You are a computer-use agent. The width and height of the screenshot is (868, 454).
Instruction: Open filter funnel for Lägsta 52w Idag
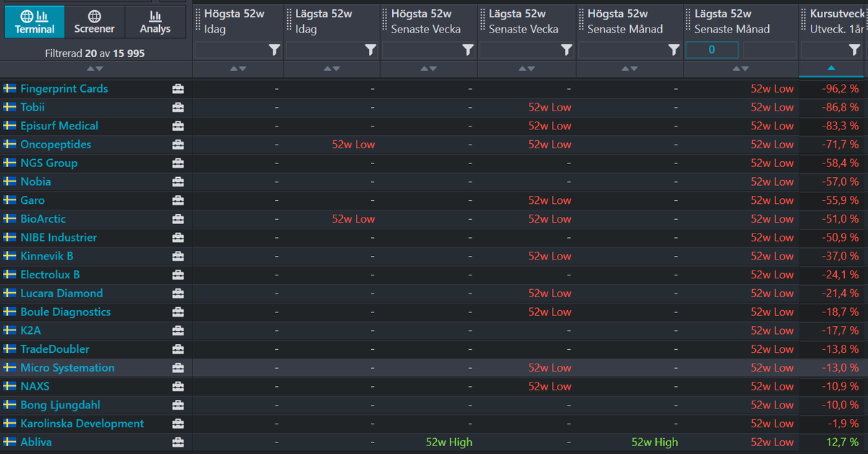[370, 50]
